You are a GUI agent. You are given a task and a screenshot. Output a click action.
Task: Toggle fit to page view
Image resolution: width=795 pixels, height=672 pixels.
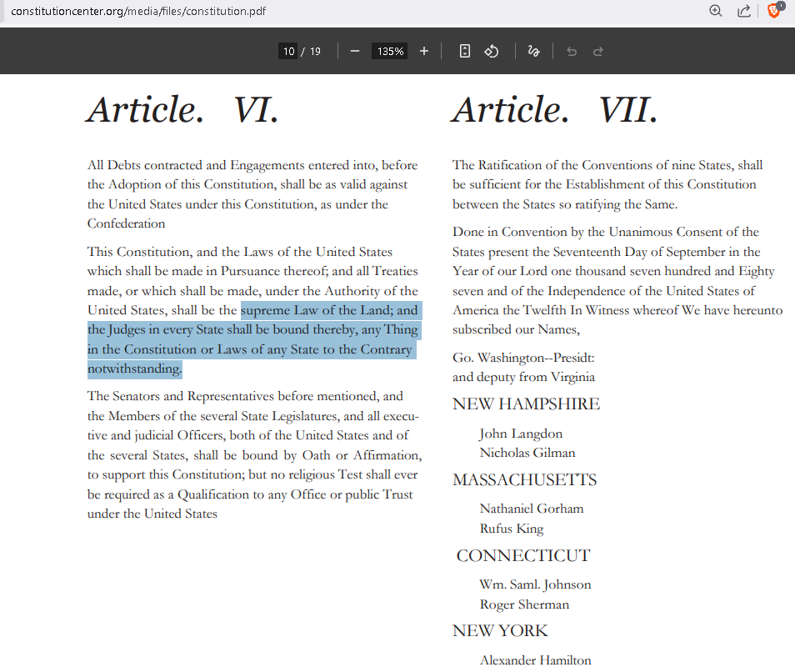(465, 51)
